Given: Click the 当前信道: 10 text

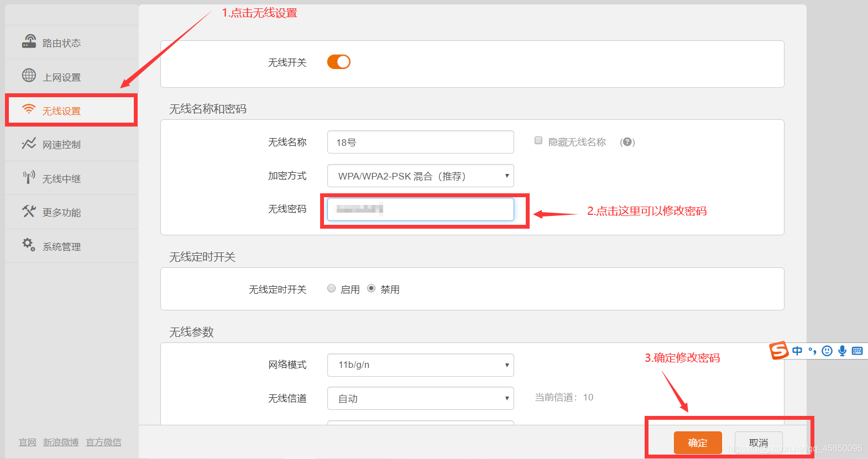Looking at the screenshot, I should [x=564, y=397].
